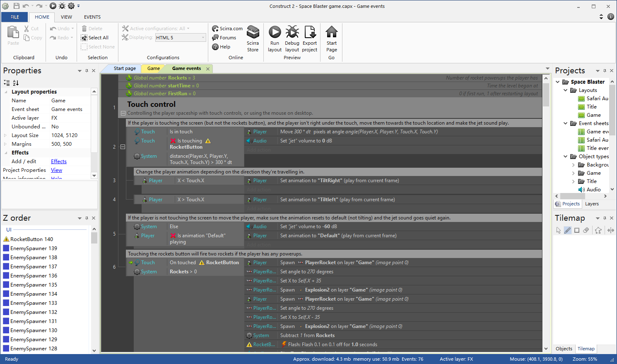The width and height of the screenshot is (617, 364).
Task: Collapse the Layouts folder in Projects
Action: (x=566, y=90)
